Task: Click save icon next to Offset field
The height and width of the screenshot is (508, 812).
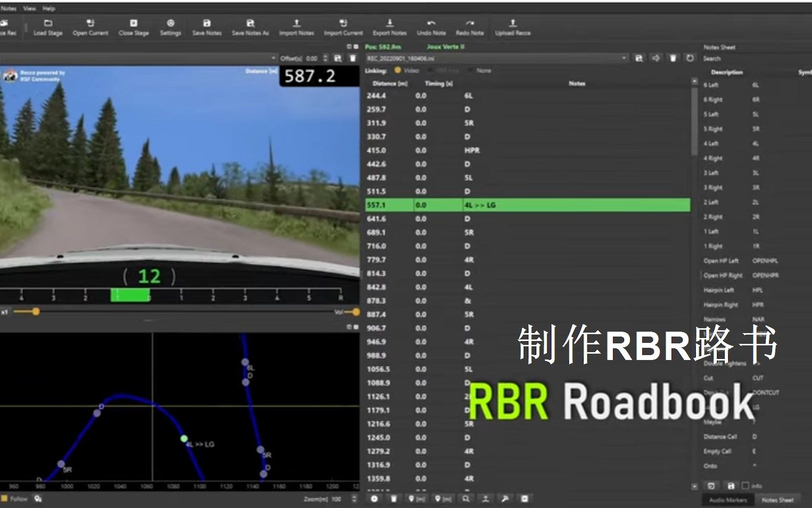Action: (338, 58)
